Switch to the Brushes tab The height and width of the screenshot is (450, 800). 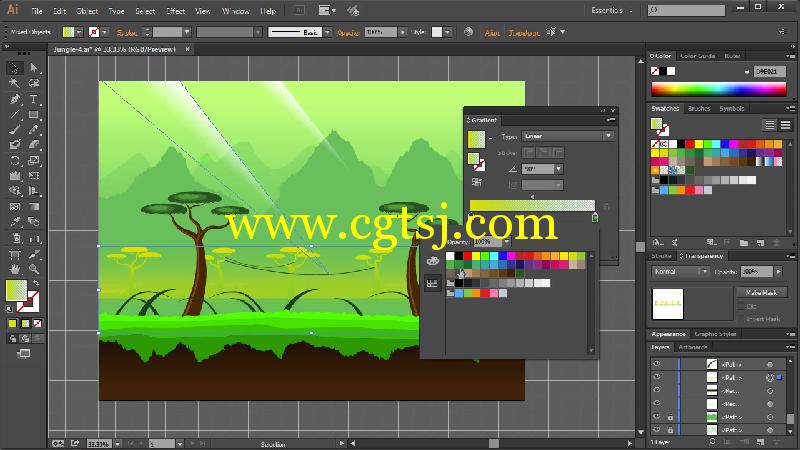point(699,108)
